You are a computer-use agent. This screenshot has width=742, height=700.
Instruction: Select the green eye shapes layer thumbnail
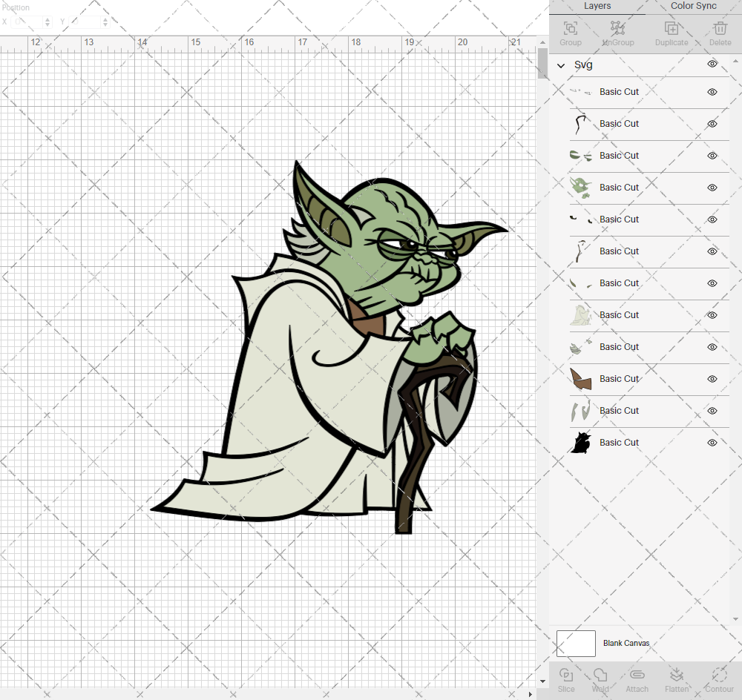point(581,156)
